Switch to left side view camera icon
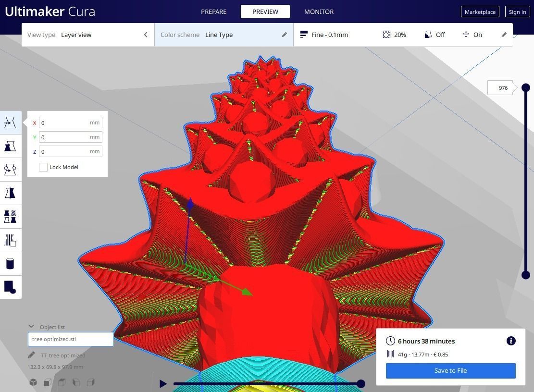 (x=76, y=382)
